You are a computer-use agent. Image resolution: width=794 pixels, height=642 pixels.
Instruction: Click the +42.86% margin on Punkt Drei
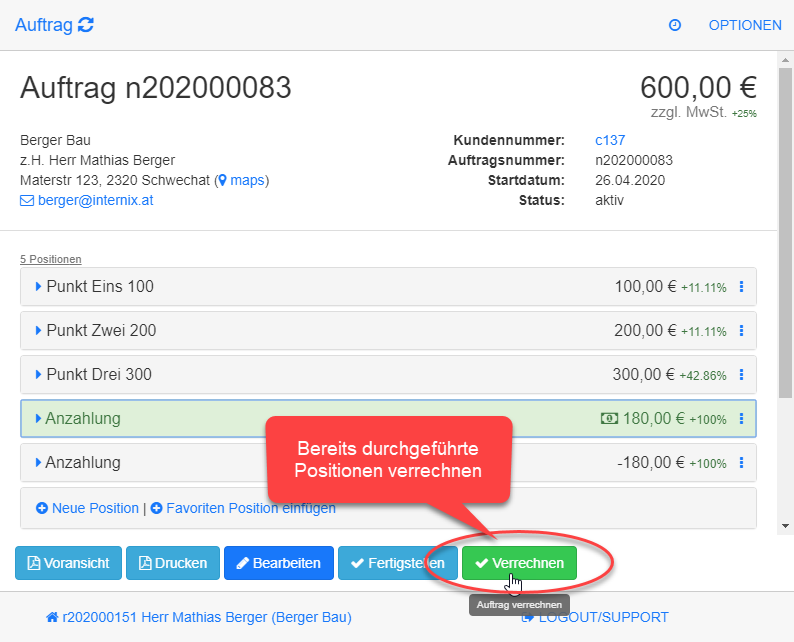pyautogui.click(x=703, y=376)
